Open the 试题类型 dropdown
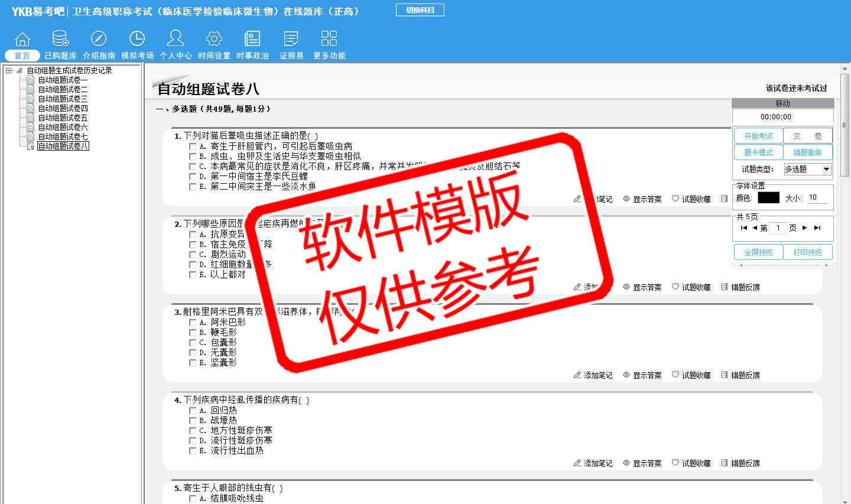This screenshot has width=851, height=504. pyautogui.click(x=826, y=170)
